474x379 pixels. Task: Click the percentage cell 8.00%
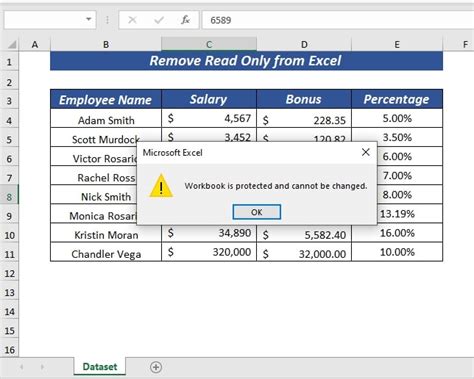[x=410, y=195]
